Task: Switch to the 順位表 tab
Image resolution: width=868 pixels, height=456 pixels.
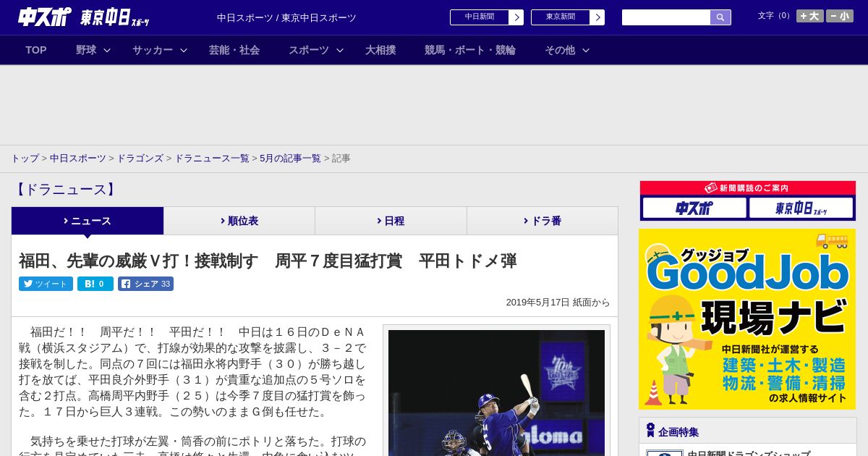Action: point(239,221)
